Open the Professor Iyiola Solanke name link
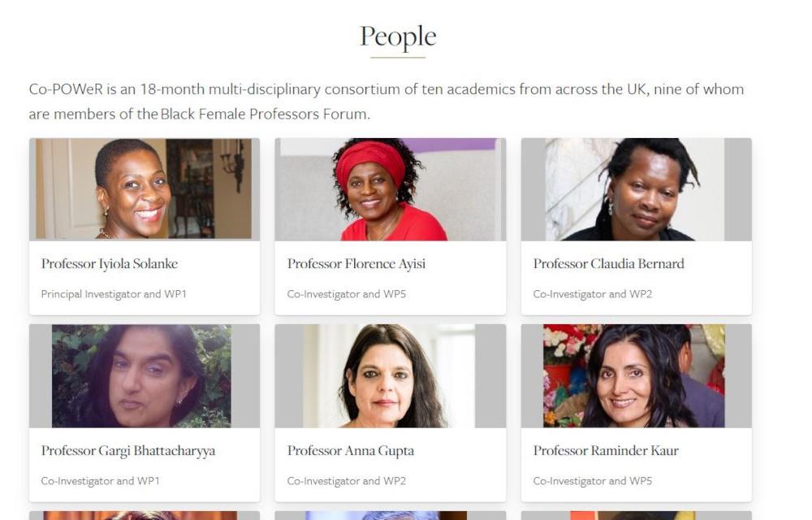Image resolution: width=812 pixels, height=520 pixels. pos(110,264)
